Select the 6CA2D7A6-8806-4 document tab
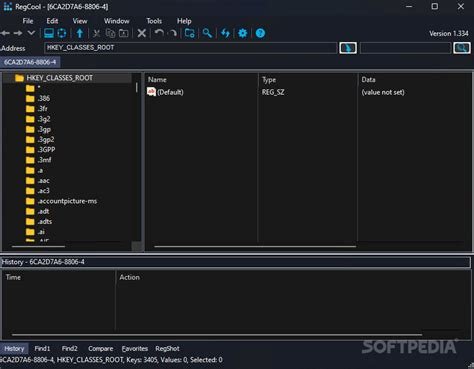This screenshot has width=474, height=369. (30, 62)
